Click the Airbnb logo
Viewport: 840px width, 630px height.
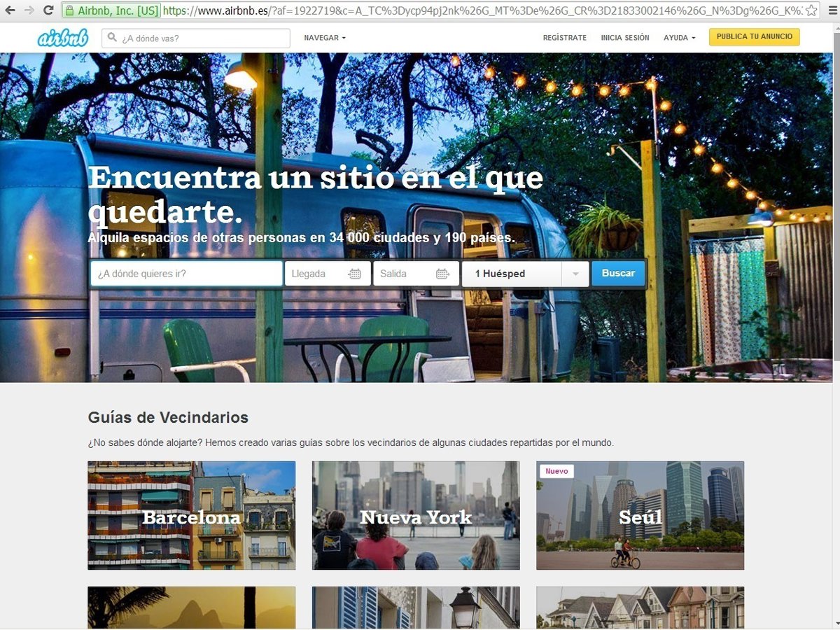[x=63, y=38]
